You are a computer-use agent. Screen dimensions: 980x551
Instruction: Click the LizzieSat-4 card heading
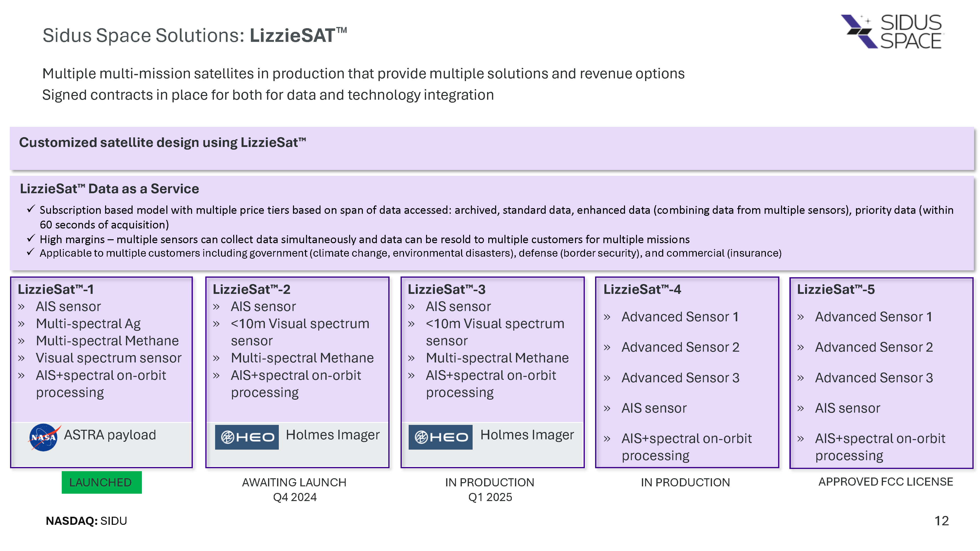(642, 289)
